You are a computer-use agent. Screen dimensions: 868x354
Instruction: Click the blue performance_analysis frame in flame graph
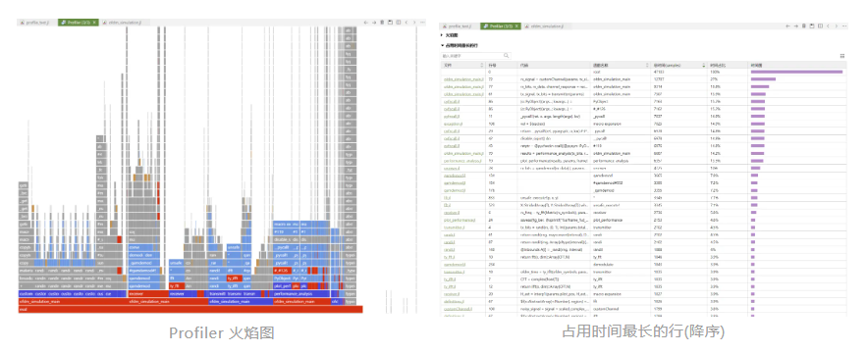click(x=300, y=294)
